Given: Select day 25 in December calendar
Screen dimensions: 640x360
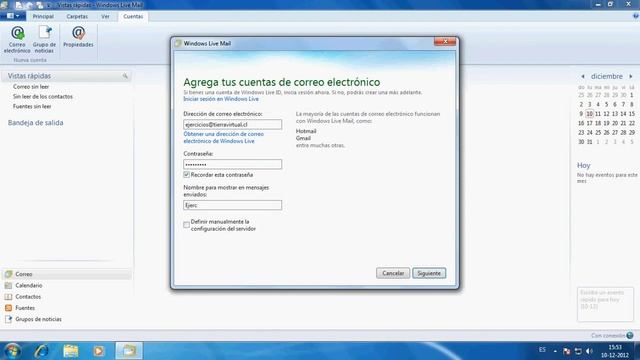Looking at the screenshot, I should click(598, 133).
